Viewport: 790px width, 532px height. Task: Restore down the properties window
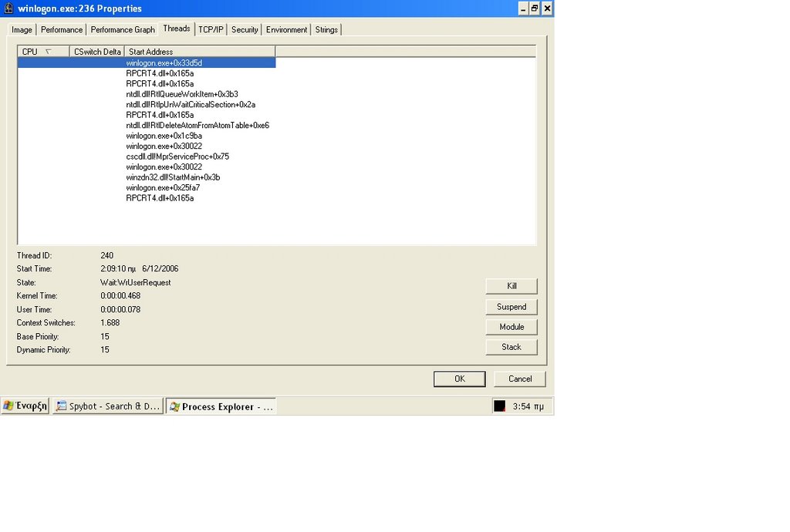tap(535, 8)
